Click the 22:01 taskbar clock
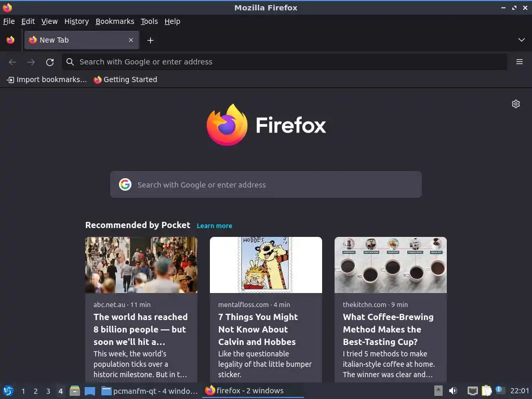Viewport: 532px width, 399px height. [x=520, y=391]
